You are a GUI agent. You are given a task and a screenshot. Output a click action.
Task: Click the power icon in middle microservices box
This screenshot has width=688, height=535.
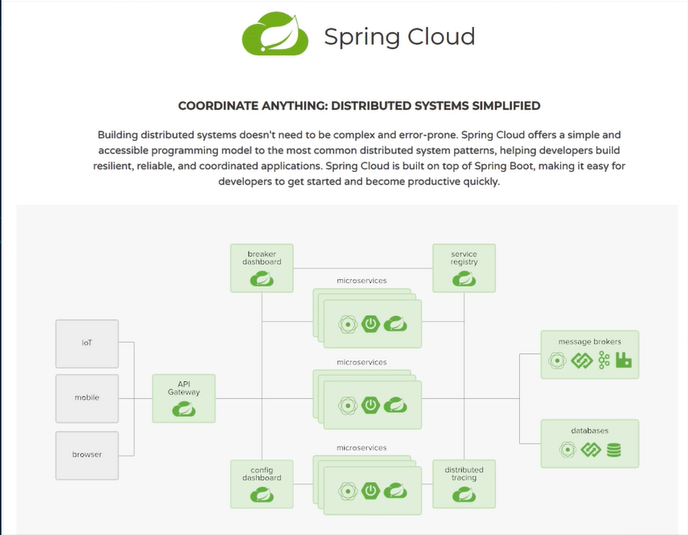(370, 405)
